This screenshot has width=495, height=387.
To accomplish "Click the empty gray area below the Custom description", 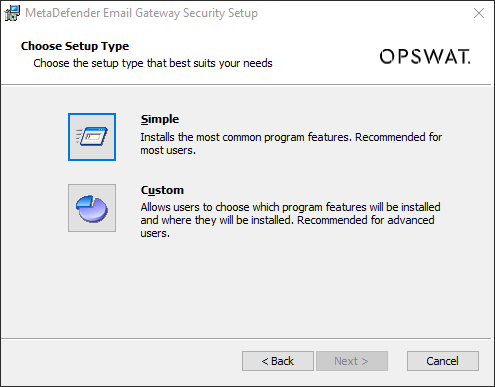I will [246, 287].
